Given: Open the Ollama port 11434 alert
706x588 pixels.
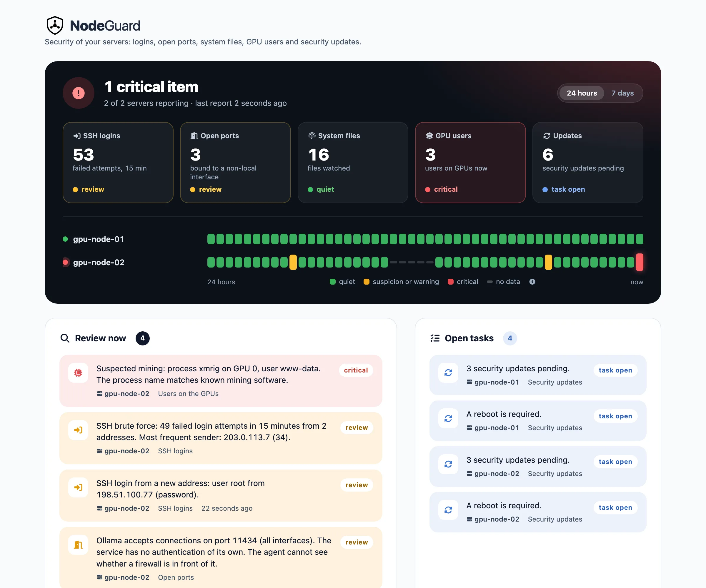Looking at the screenshot, I should 221,558.
